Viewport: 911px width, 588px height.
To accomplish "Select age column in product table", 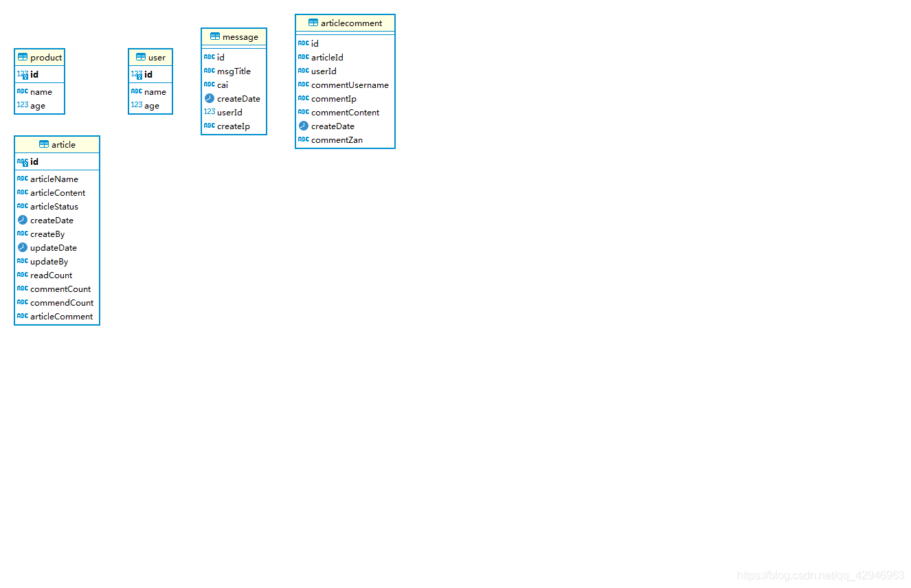I will (x=40, y=105).
